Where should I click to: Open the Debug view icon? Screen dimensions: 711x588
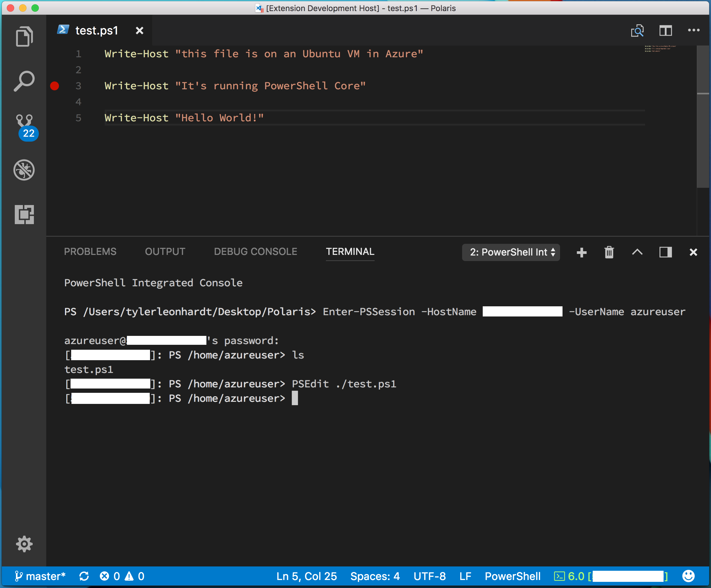pyautogui.click(x=24, y=170)
